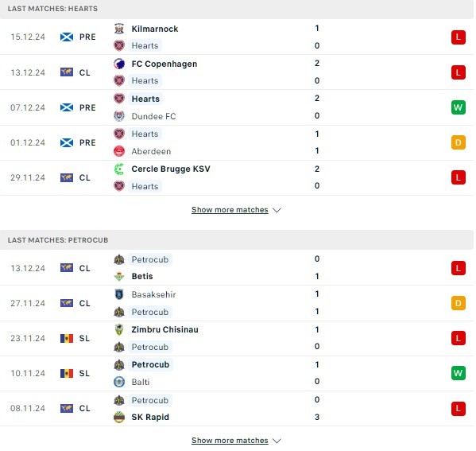476x451 pixels.
Task: Open the Hearts vs Dundee FC match row
Action: (x=237, y=107)
